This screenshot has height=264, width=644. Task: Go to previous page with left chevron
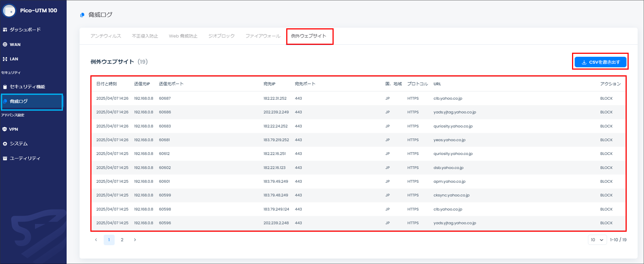click(x=96, y=240)
